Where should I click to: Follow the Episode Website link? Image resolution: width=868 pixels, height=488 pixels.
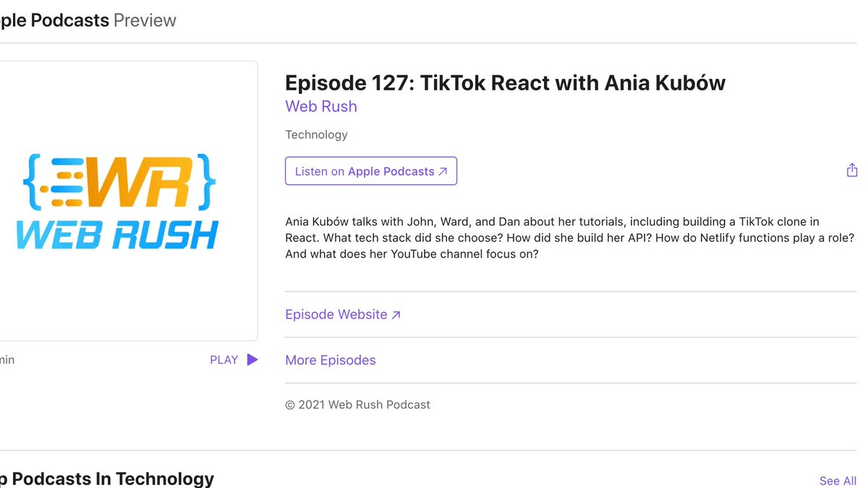[x=343, y=314]
